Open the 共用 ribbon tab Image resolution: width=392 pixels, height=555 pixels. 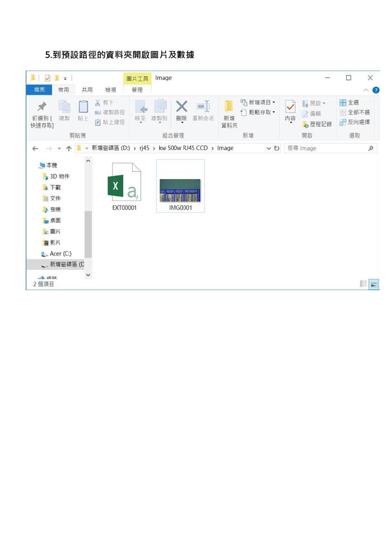[87, 90]
